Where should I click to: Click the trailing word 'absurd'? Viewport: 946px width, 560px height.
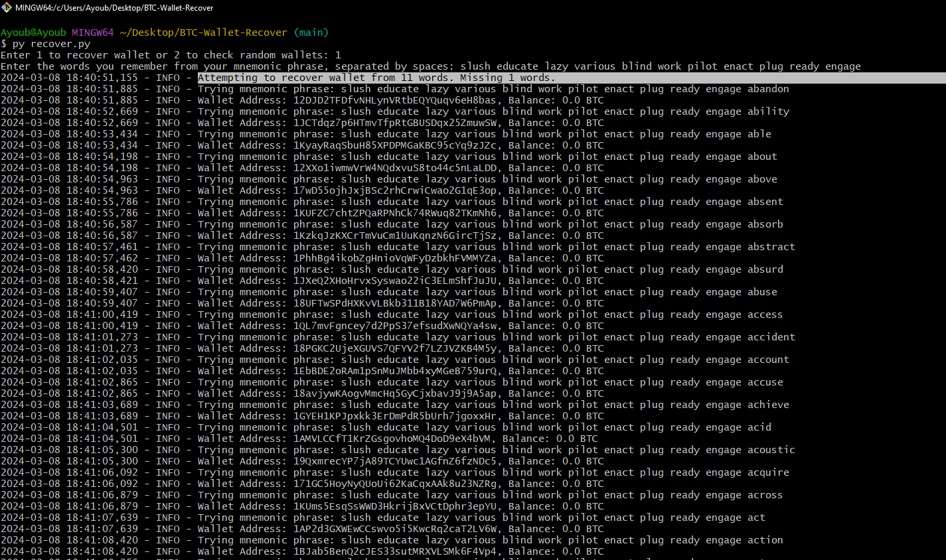(x=765, y=269)
